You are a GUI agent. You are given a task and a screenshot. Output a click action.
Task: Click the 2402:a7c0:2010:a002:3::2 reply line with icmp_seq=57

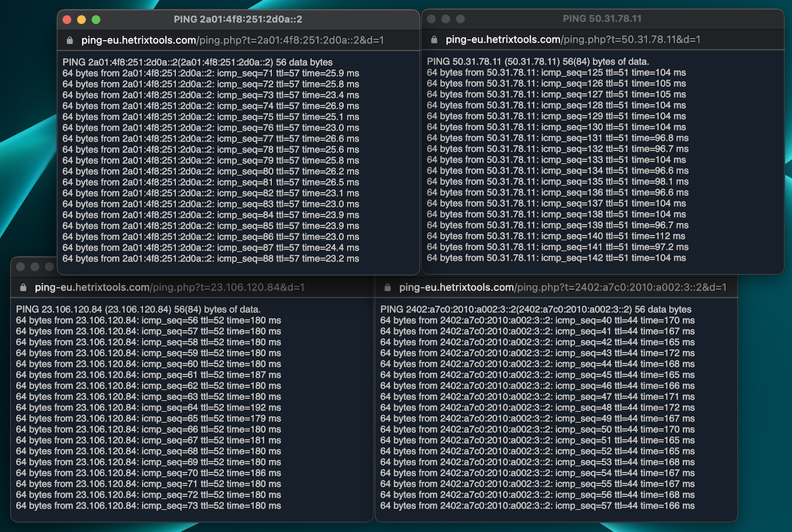[537, 506]
